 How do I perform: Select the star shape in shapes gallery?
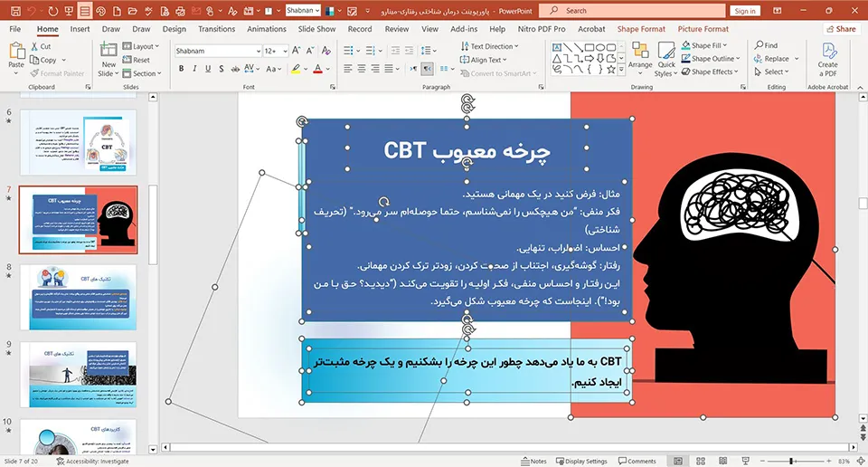tap(610, 70)
